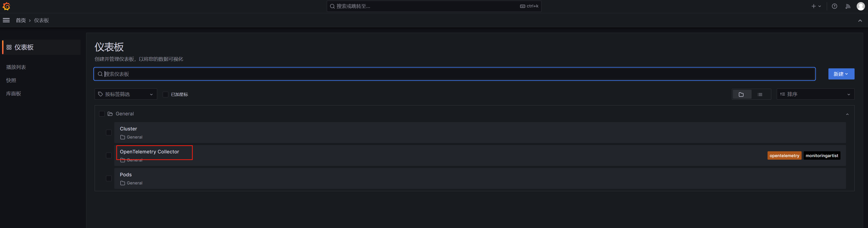
Task: Open the hamburger navigation menu
Action: pos(6,20)
